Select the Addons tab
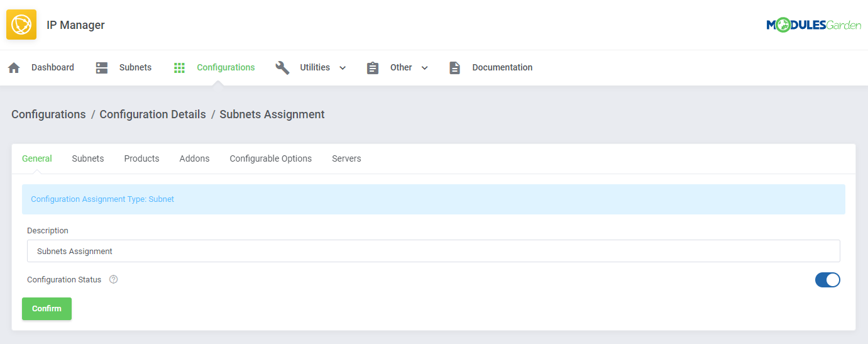Image resolution: width=868 pixels, height=344 pixels. pos(194,158)
